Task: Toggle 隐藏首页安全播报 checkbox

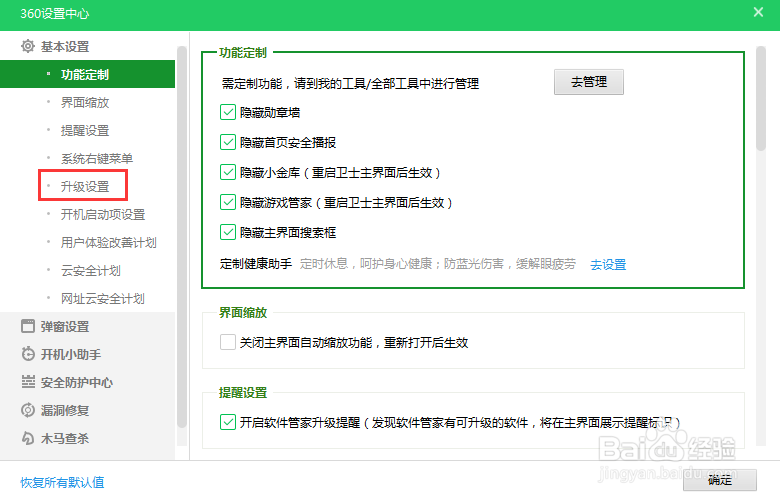Action: point(228,142)
